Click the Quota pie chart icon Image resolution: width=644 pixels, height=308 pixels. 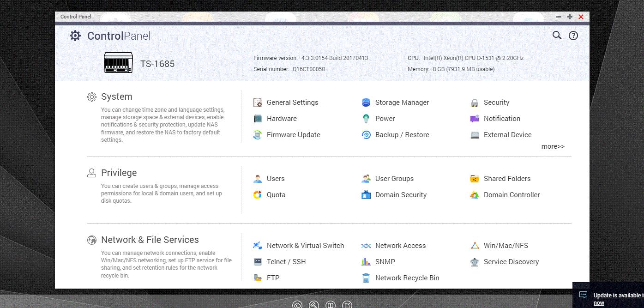258,195
